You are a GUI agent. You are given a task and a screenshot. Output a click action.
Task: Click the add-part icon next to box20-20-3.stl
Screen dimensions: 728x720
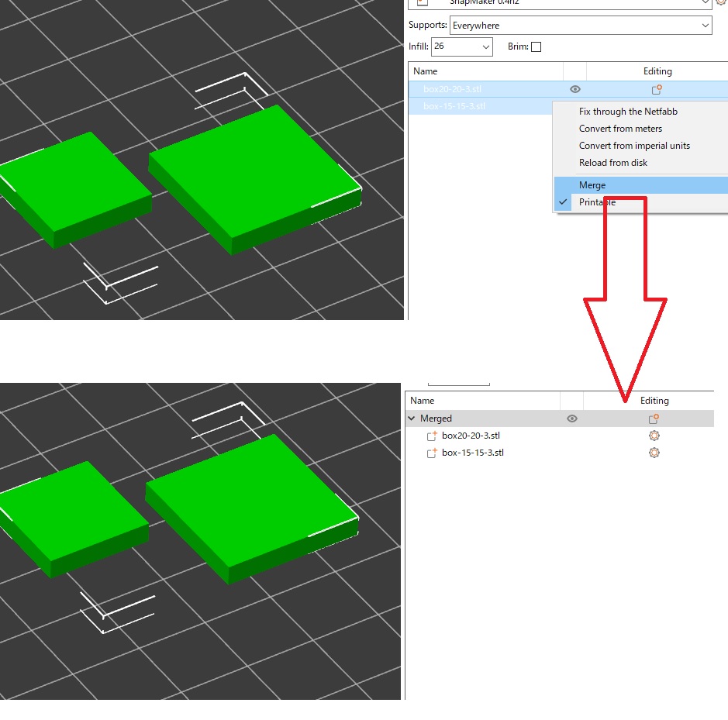coord(430,436)
